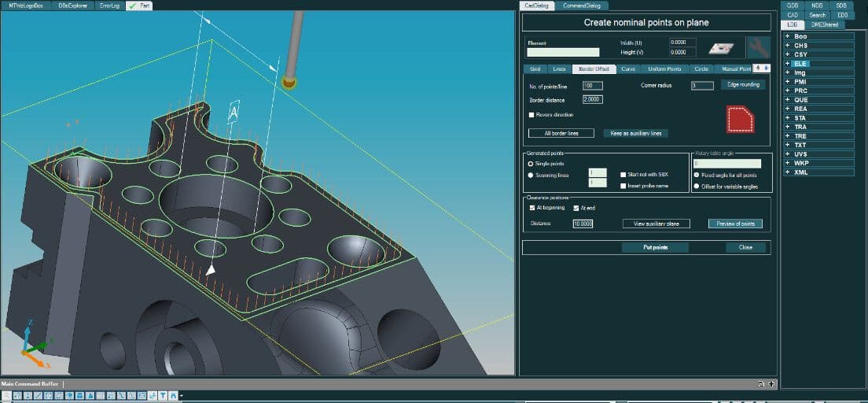Enable the Revers direction checkbox
This screenshot has height=403, width=868.
point(531,115)
